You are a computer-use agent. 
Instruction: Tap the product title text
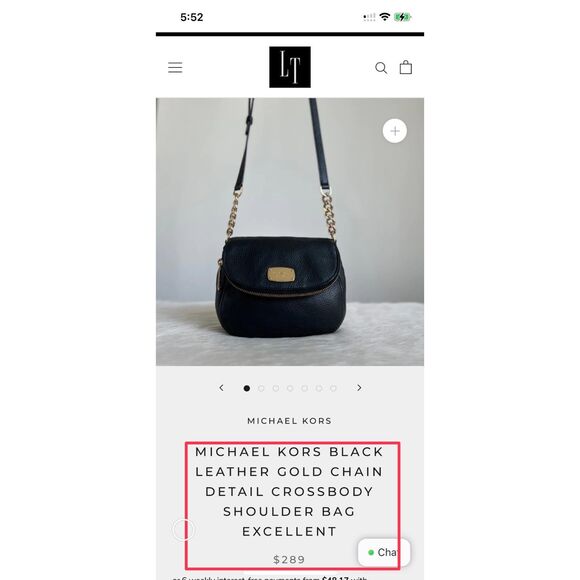[x=290, y=492]
